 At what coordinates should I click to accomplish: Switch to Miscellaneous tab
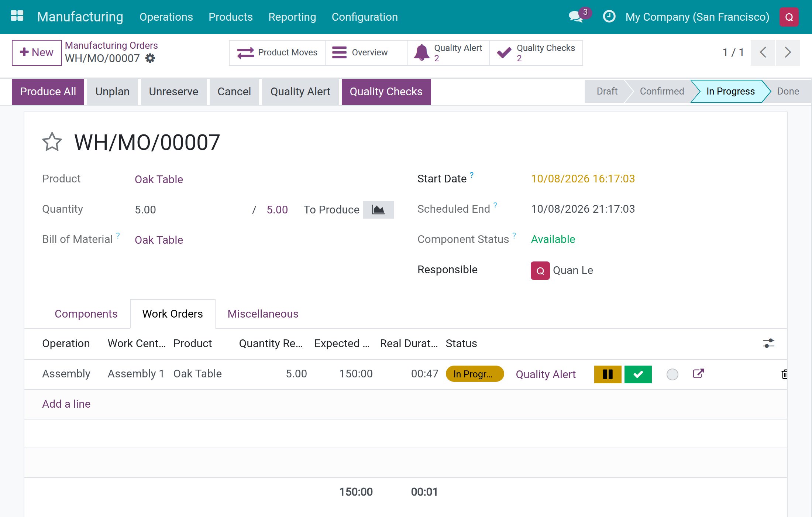(263, 314)
